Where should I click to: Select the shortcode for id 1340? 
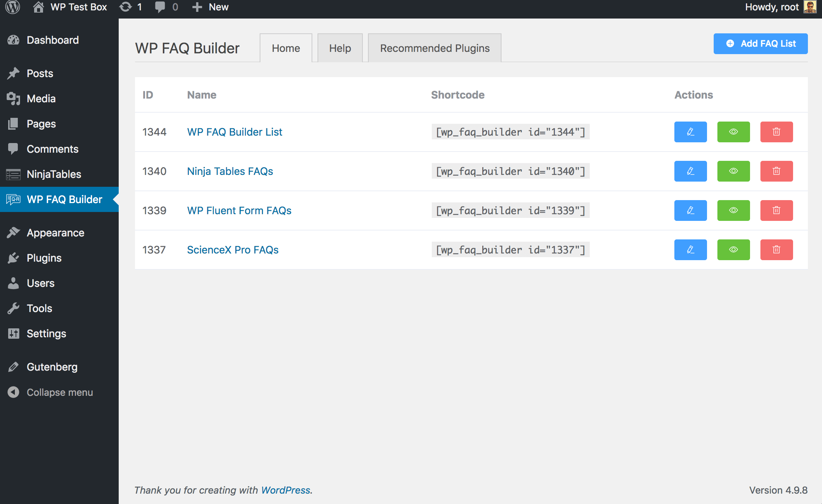pos(510,171)
